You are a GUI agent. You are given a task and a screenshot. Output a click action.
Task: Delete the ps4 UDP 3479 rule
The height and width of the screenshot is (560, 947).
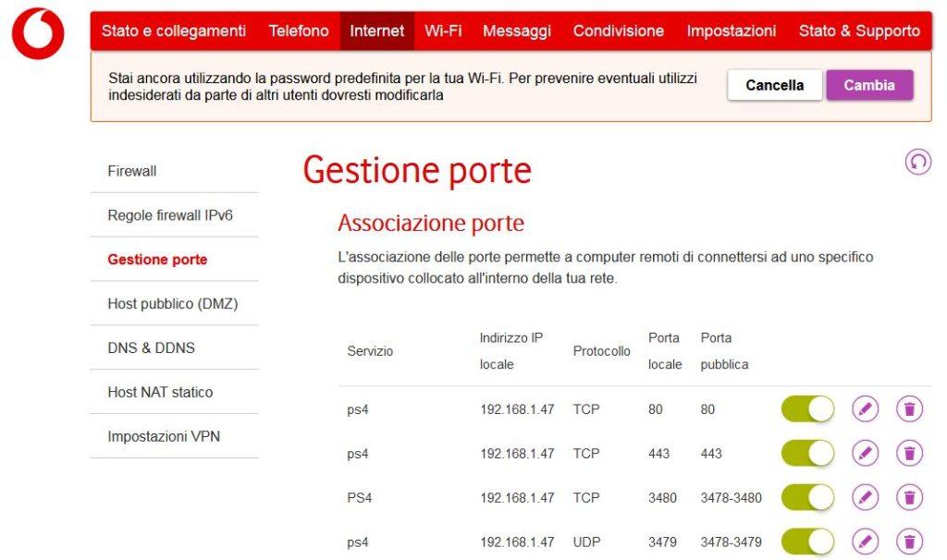click(x=907, y=542)
